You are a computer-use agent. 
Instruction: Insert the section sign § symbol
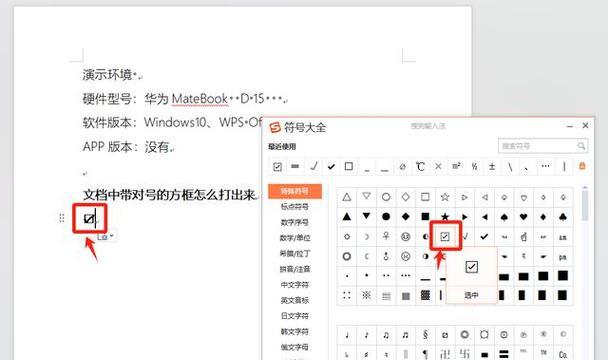tap(425, 335)
